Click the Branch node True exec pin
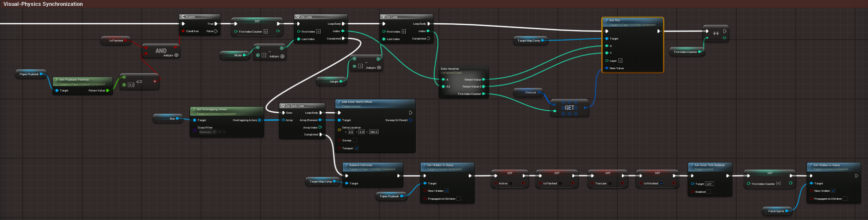The image size is (868, 220). [216, 24]
